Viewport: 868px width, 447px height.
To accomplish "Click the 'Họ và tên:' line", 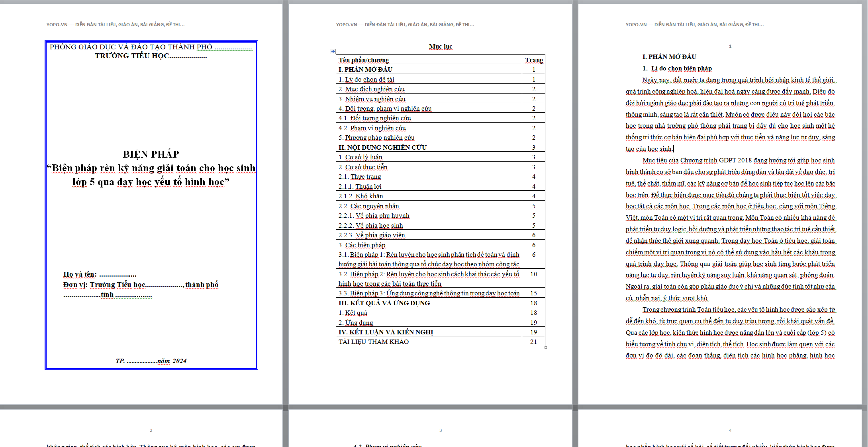I will coord(100,274).
